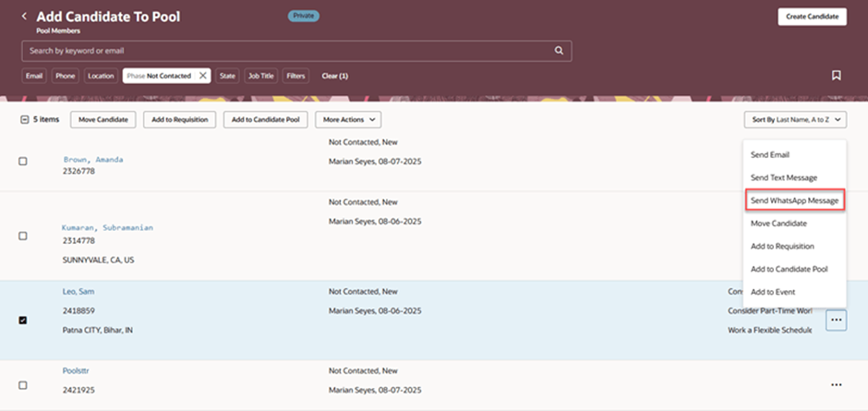This screenshot has height=411, width=868.
Task: Click candidate number 2326778
Action: pyautogui.click(x=78, y=172)
